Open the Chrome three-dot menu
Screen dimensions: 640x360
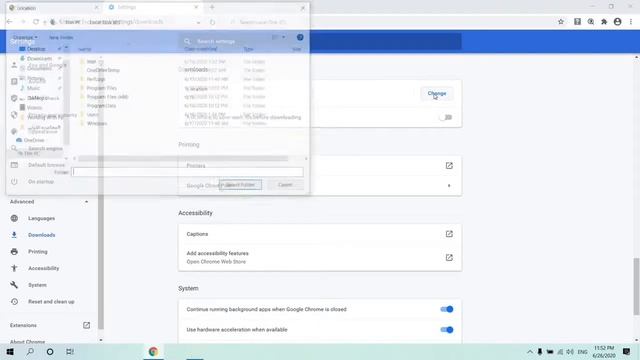(631, 22)
